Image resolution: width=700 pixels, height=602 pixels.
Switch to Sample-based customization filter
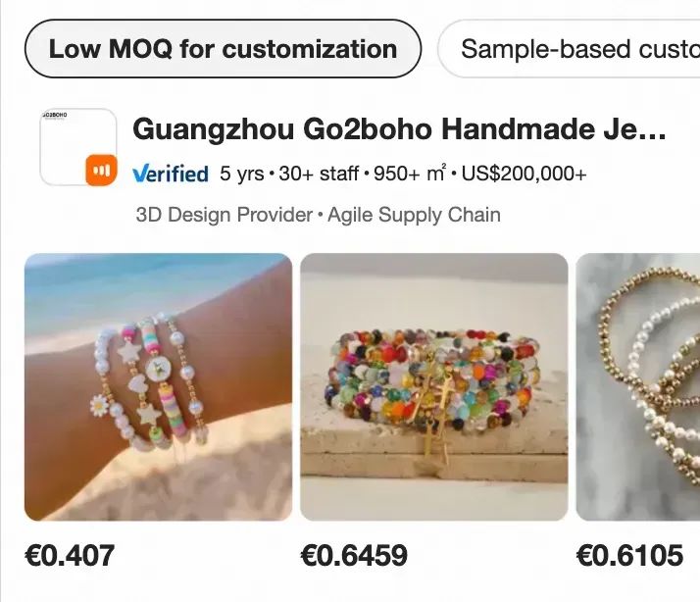tap(578, 49)
